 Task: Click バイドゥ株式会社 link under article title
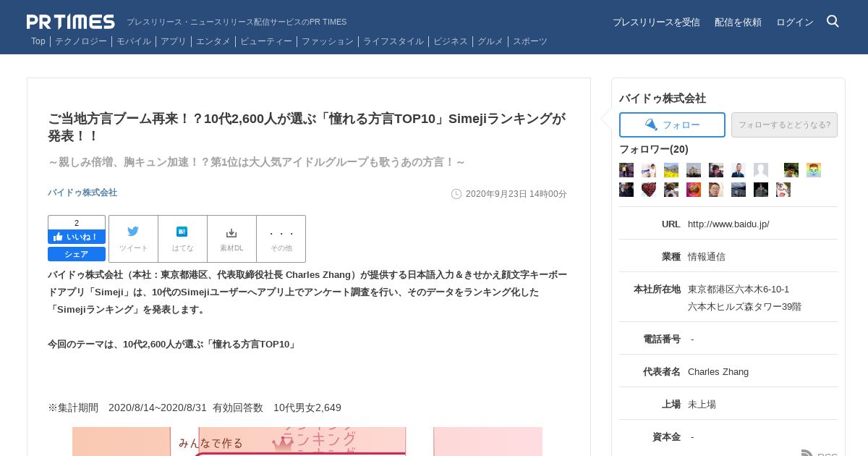point(82,193)
